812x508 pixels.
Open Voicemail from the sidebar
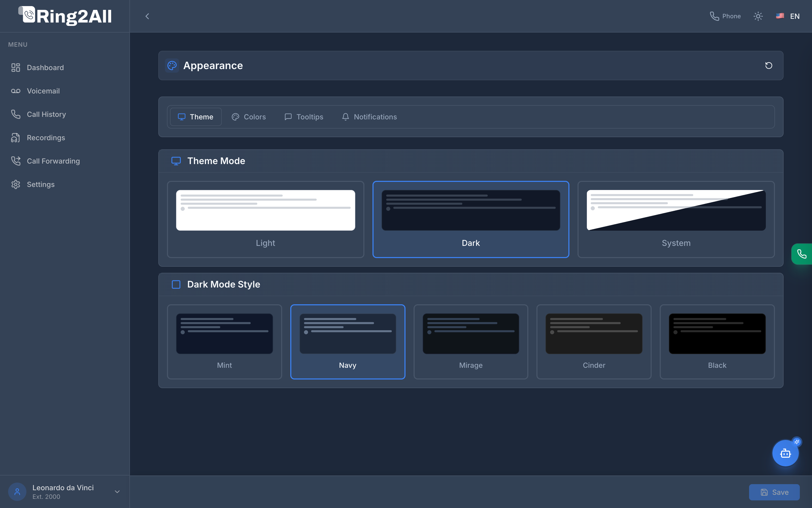(65, 91)
